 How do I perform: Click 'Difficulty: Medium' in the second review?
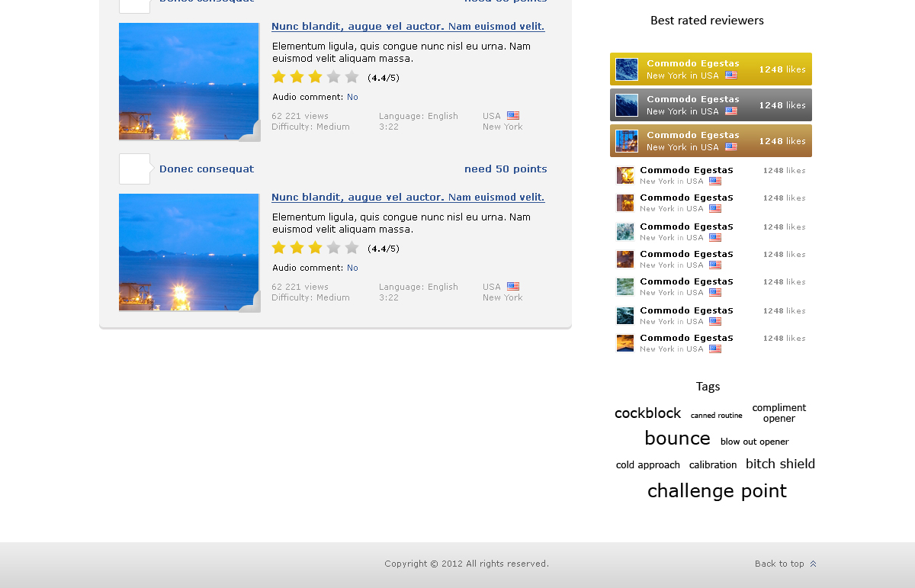[x=310, y=297]
